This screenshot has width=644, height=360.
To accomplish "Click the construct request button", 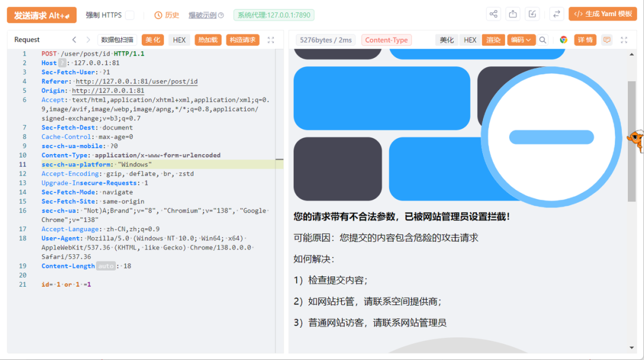I will pyautogui.click(x=242, y=40).
